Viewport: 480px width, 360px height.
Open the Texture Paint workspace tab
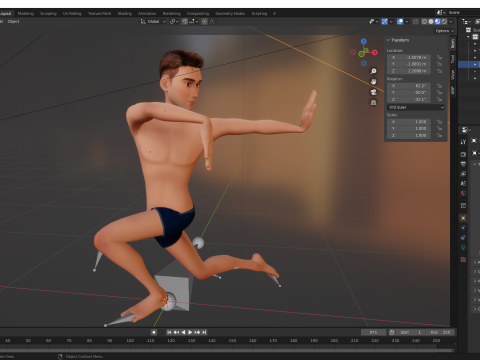click(99, 13)
